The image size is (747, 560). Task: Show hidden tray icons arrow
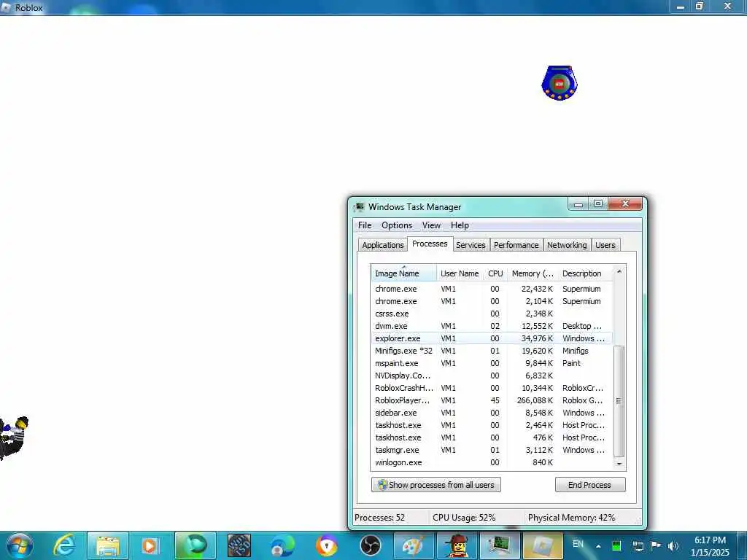click(598, 546)
